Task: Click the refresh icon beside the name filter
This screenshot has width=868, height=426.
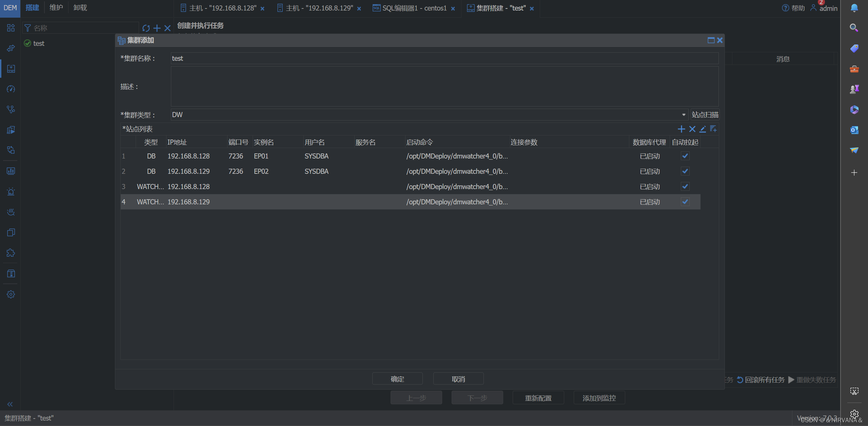Action: point(146,28)
